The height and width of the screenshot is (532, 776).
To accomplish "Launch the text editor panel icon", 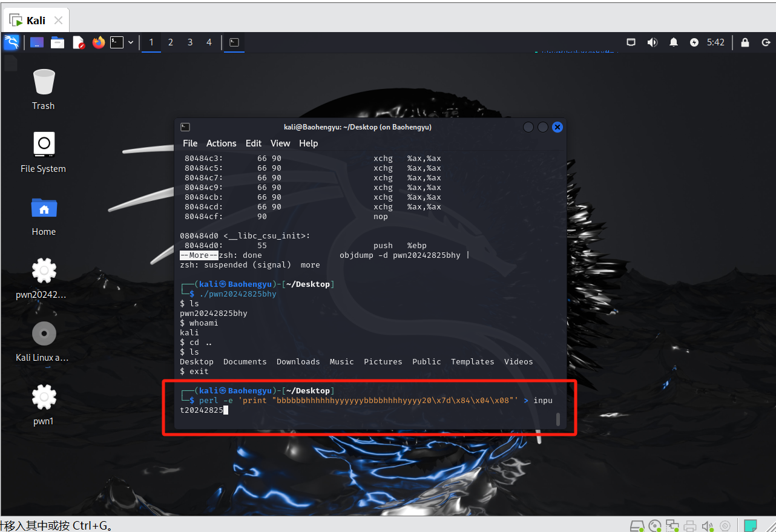I will coord(78,42).
